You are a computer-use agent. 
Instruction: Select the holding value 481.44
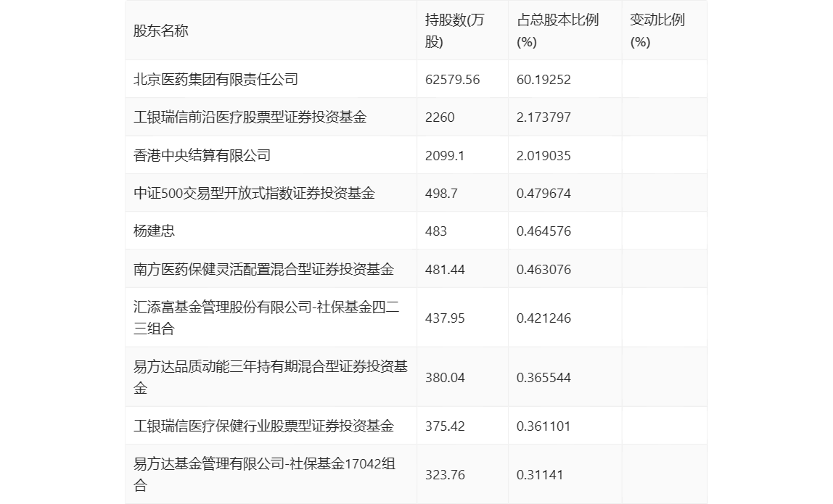point(446,269)
